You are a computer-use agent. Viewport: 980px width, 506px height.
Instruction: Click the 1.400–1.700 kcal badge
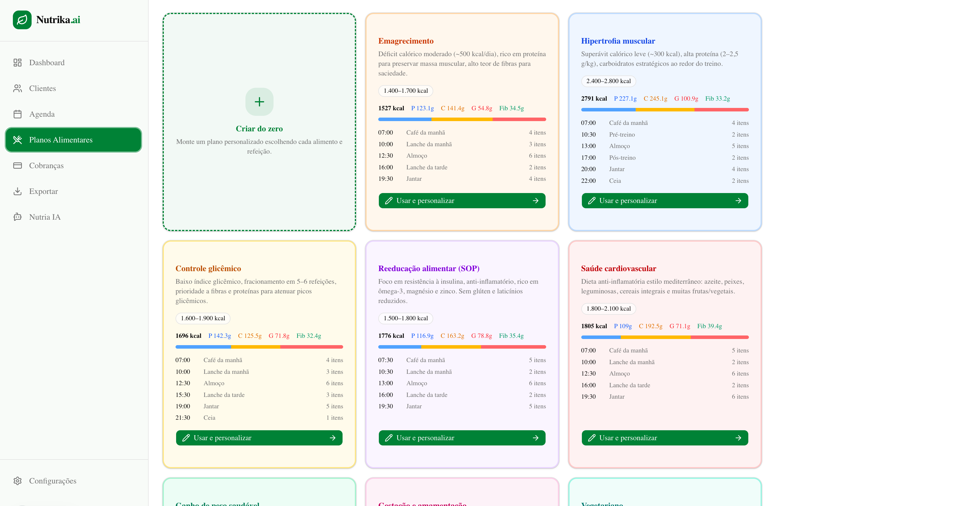click(405, 91)
